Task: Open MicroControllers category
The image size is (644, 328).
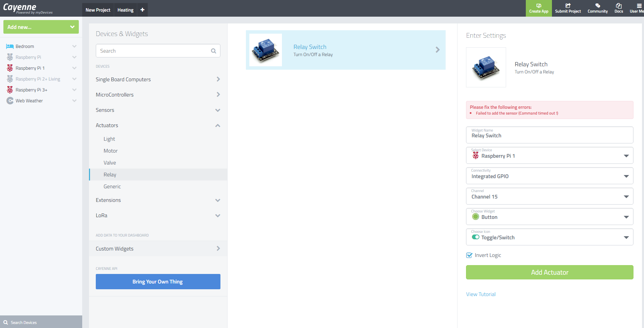Action: click(158, 95)
